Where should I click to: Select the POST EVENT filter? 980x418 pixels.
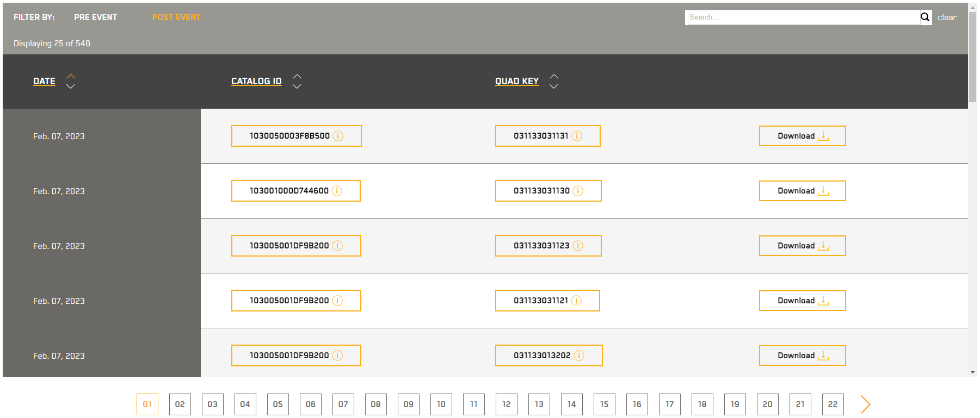click(176, 17)
